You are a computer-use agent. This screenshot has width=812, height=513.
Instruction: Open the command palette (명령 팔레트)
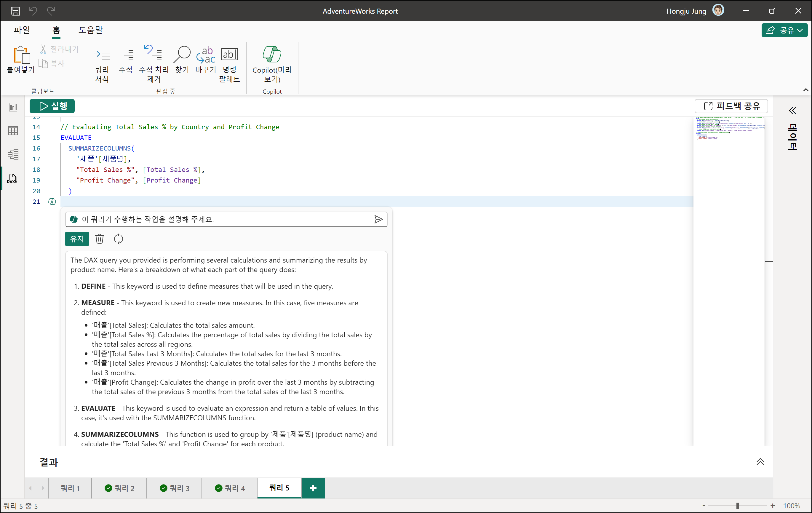click(229, 55)
